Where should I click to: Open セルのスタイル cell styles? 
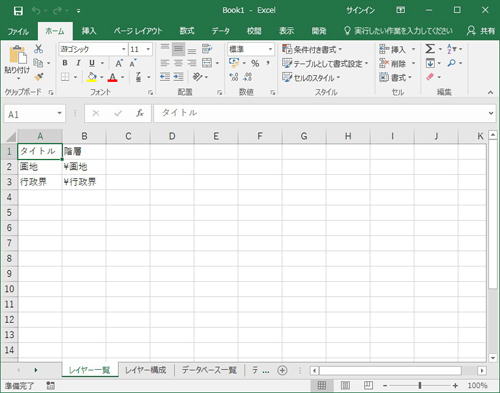pyautogui.click(x=311, y=78)
